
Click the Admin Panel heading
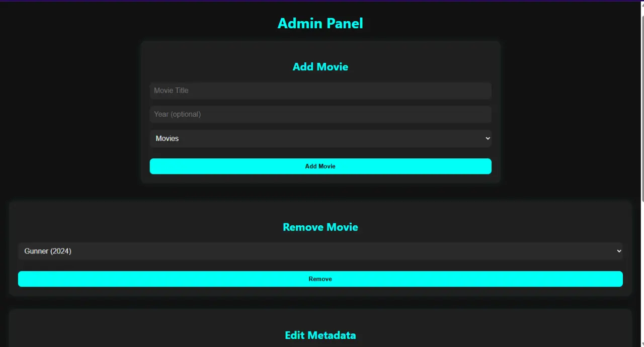pyautogui.click(x=320, y=23)
